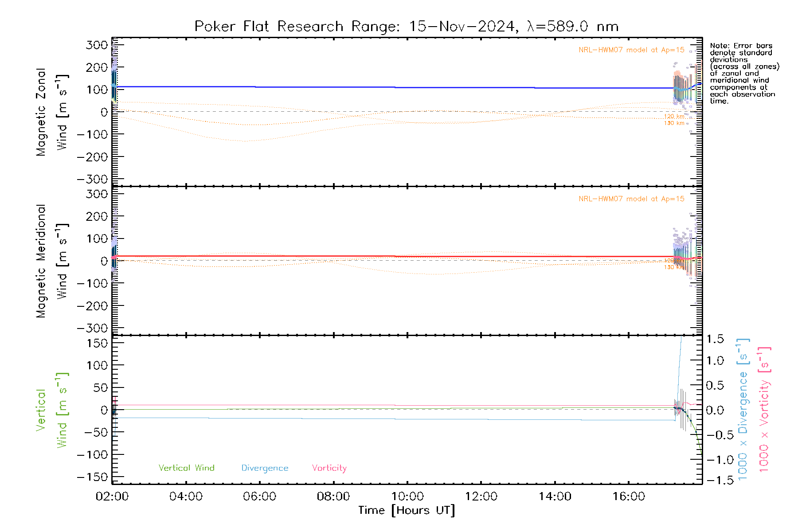Screen dimensions: 798x532
Task: Select the 16:00 time tick label
Action: pos(629,497)
